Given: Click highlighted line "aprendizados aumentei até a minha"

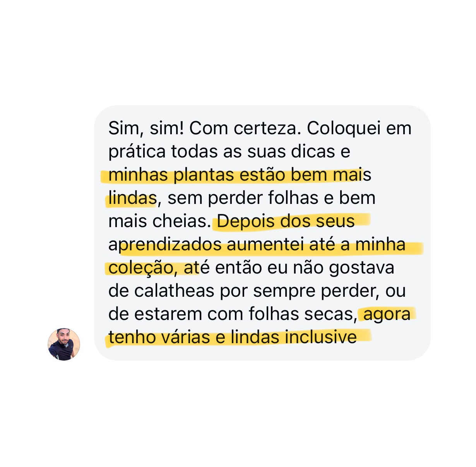Looking at the screenshot, I should point(257,245).
